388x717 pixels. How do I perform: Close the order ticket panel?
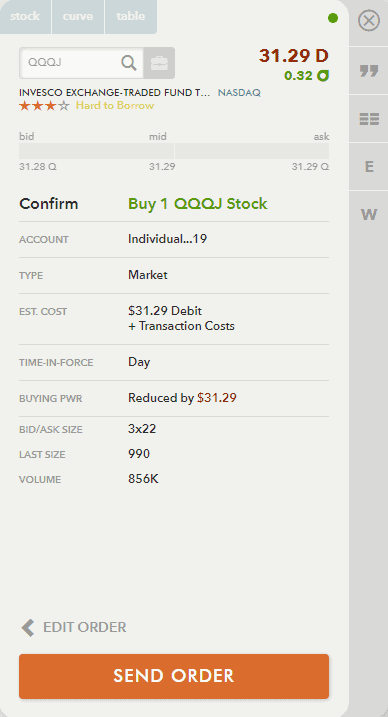click(369, 21)
